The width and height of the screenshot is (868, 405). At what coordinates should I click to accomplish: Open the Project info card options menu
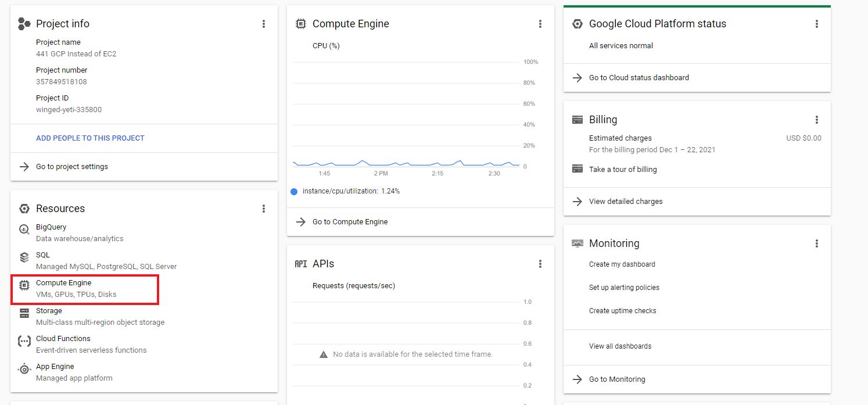[x=264, y=24]
